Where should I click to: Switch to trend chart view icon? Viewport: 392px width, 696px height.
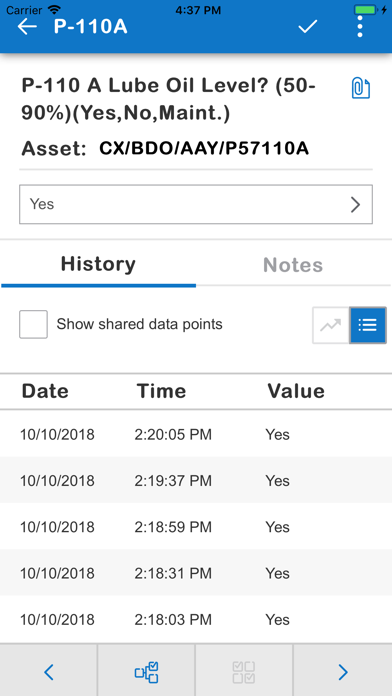[x=331, y=325]
